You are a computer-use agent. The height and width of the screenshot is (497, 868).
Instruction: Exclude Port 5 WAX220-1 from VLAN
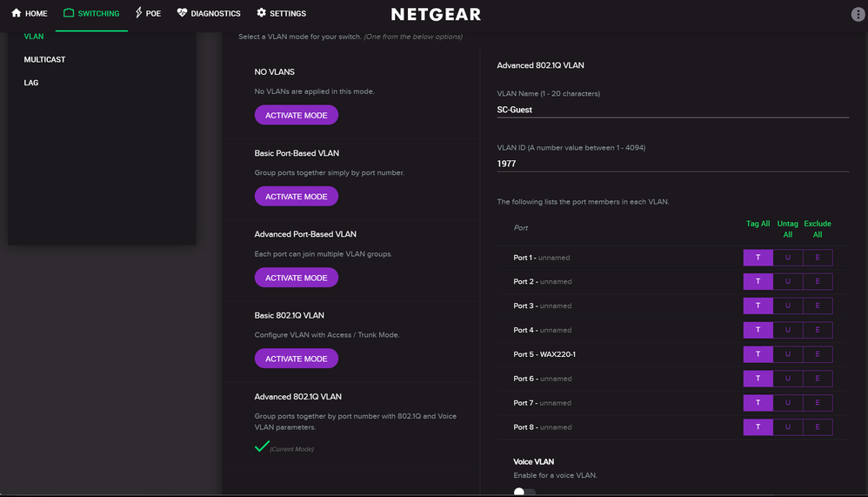coord(818,354)
